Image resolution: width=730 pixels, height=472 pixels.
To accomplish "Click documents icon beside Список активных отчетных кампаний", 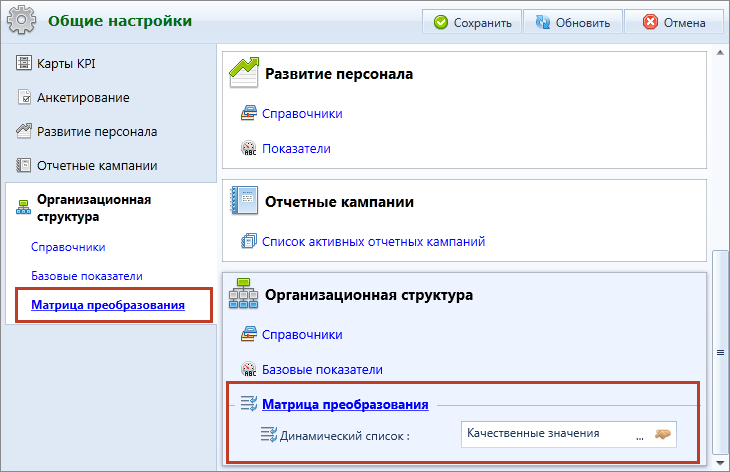I will (x=249, y=241).
